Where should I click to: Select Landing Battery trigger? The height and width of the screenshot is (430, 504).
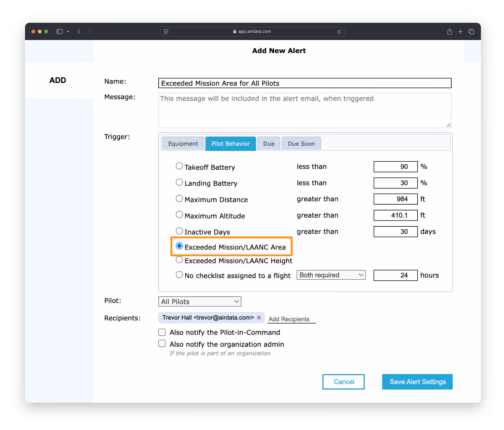(179, 182)
